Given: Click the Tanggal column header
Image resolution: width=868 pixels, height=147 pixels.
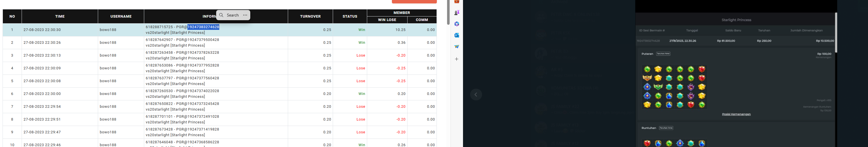Looking at the screenshot, I should coord(692,30).
